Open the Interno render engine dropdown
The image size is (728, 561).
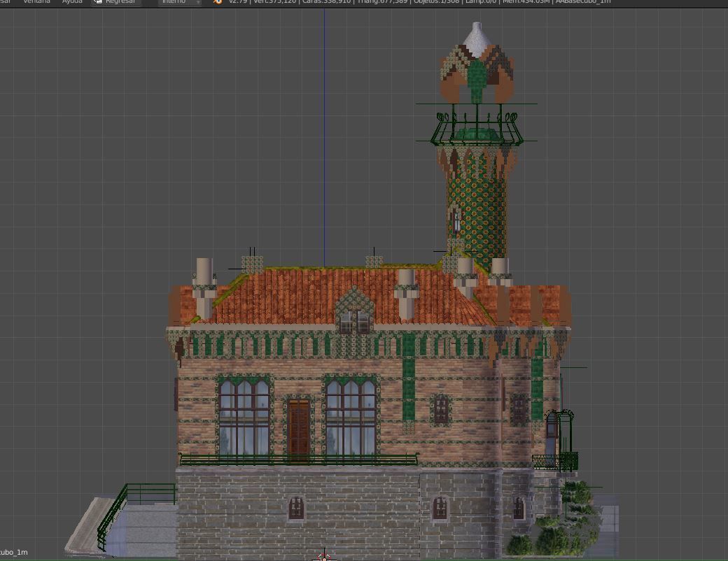click(180, 2)
